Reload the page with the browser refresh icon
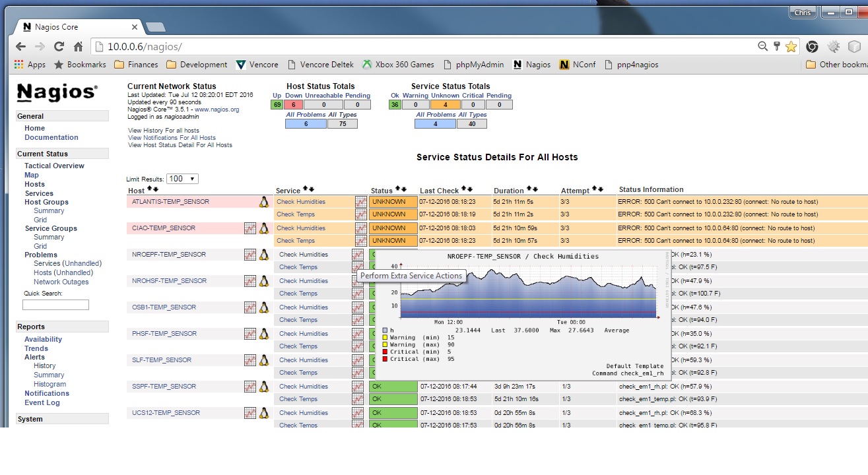This screenshot has height=475, width=868. click(x=59, y=46)
